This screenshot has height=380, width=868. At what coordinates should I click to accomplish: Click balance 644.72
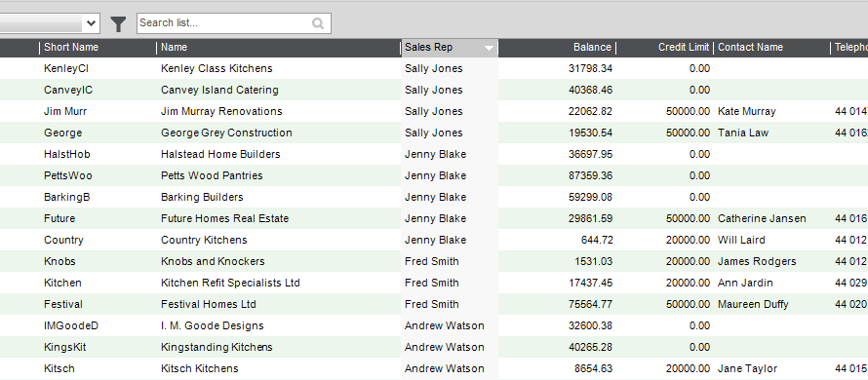[596, 240]
